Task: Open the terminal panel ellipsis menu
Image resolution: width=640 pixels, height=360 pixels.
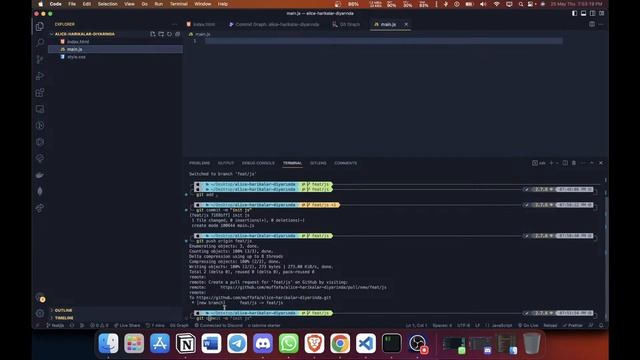Action: 583,163
